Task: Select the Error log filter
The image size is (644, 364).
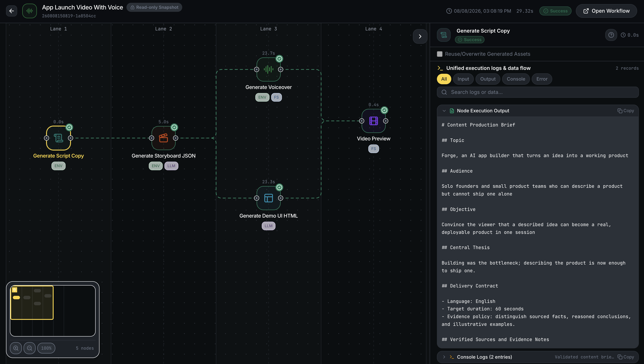Action: tap(542, 79)
